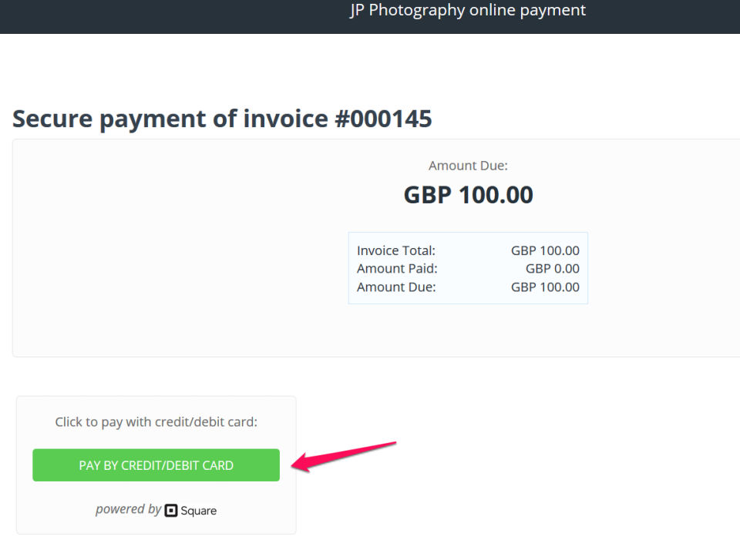Click the centered Amount Due label above total
This screenshot has width=740, height=560.
[468, 166]
